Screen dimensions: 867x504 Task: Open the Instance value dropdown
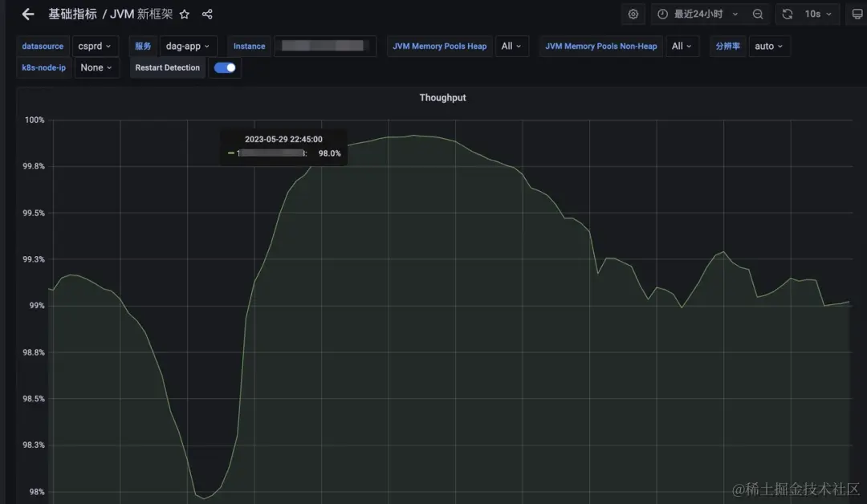[x=325, y=46]
